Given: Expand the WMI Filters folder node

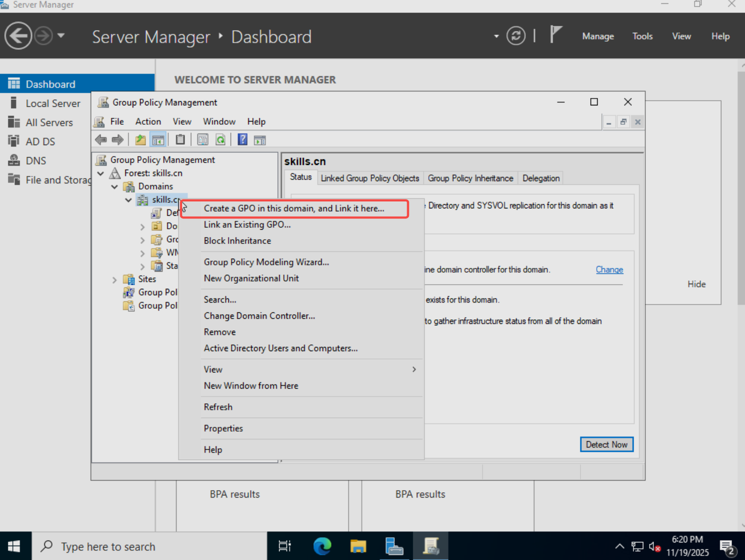Looking at the screenshot, I should pos(142,253).
